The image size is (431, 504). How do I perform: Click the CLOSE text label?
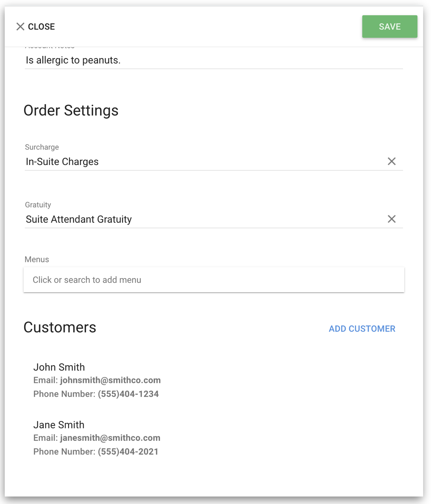point(41,26)
